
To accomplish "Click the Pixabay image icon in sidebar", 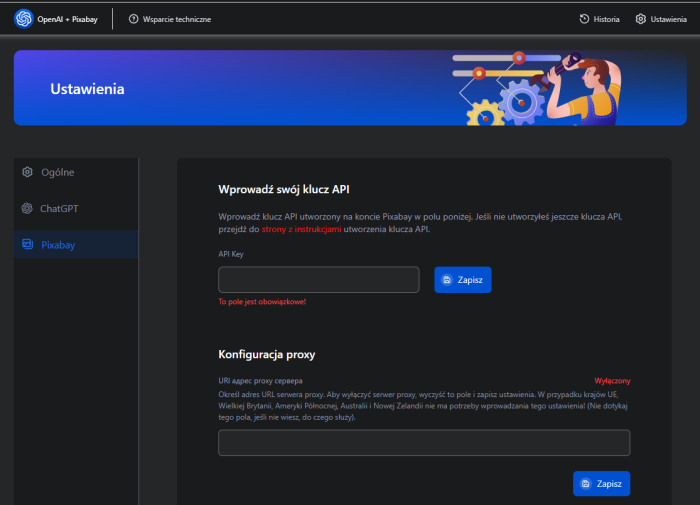I will (28, 244).
